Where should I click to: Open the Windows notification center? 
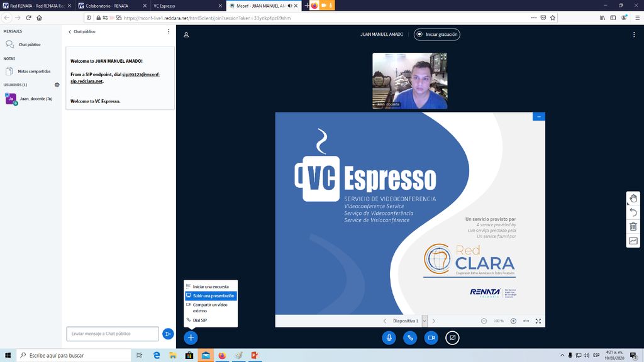(634, 356)
